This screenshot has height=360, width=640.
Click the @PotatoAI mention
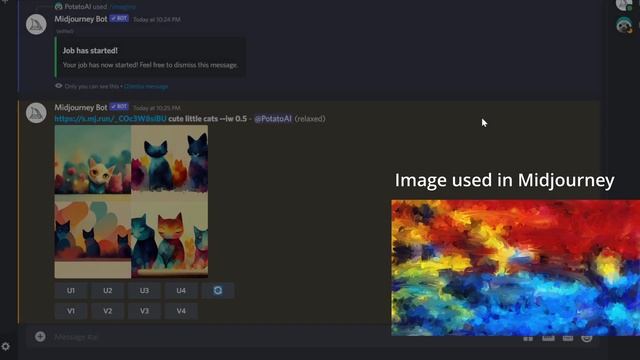273,119
